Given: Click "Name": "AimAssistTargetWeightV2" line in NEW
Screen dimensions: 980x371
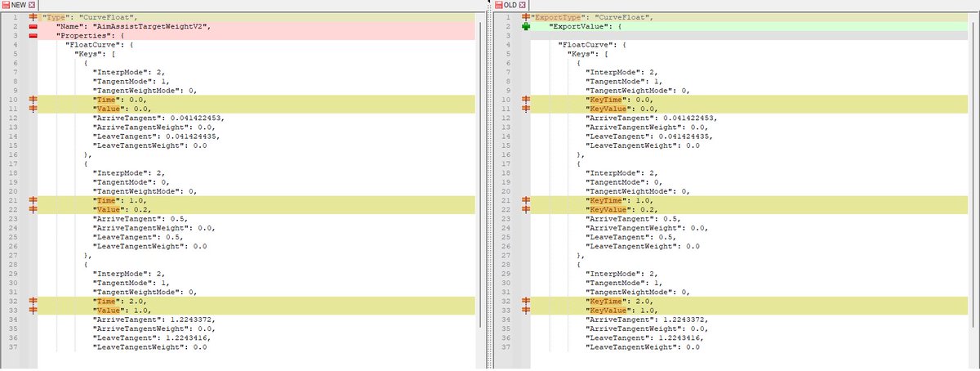Looking at the screenshot, I should [x=135, y=26].
